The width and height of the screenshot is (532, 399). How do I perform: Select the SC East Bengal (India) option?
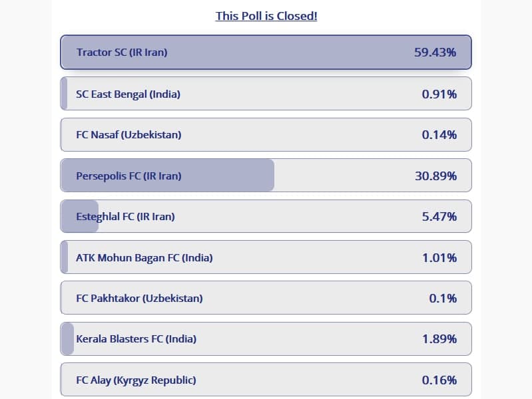(266, 94)
